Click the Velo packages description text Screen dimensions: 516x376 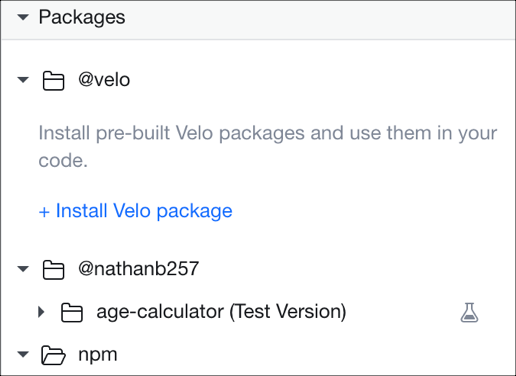coord(268,147)
